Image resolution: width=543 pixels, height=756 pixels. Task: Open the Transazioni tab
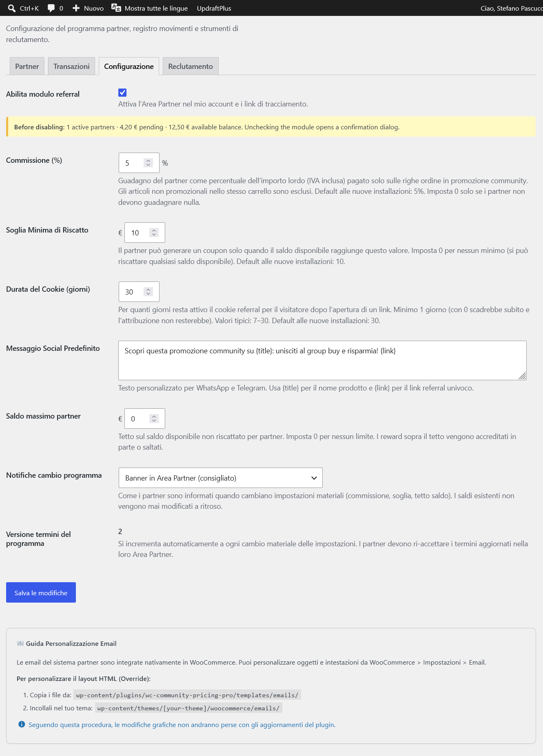point(71,66)
